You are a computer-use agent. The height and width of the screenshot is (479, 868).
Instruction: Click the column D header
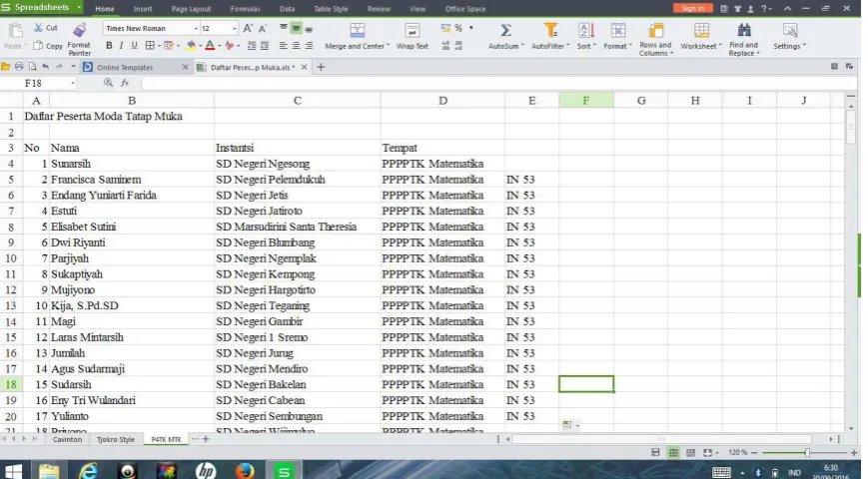(x=442, y=100)
